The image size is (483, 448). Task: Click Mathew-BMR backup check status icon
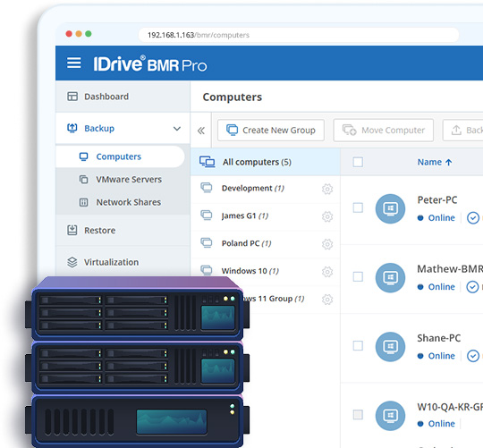(x=472, y=287)
